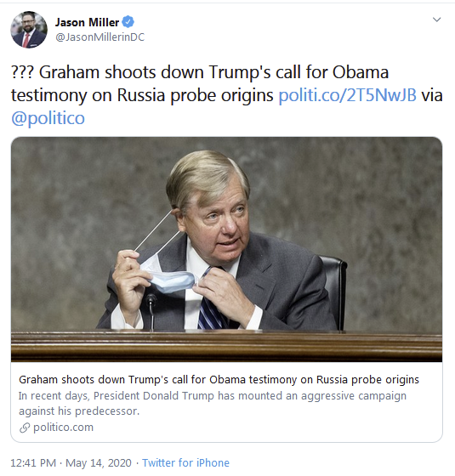Open the tweet options chevron menu

(436, 20)
